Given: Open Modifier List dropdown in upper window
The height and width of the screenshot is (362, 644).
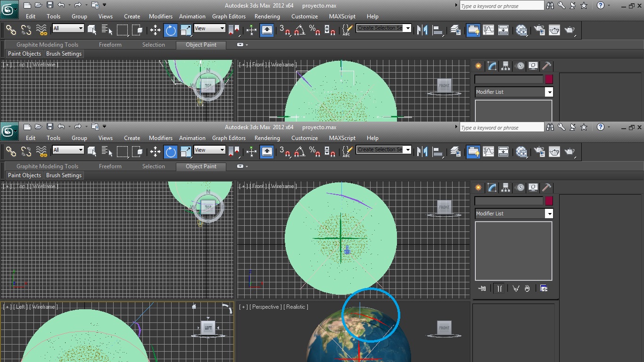Looking at the screenshot, I should (549, 92).
